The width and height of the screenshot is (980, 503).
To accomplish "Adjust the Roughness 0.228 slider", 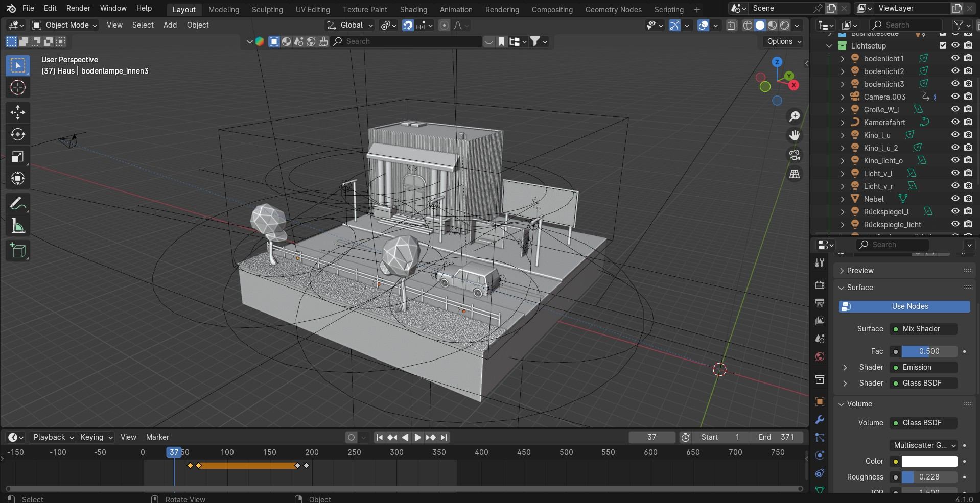I will click(929, 477).
